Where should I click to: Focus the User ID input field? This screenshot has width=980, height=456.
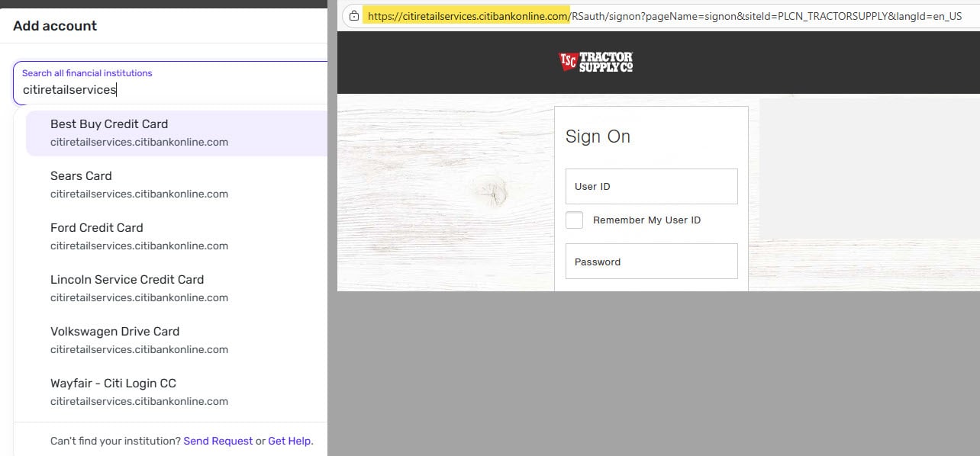652,186
